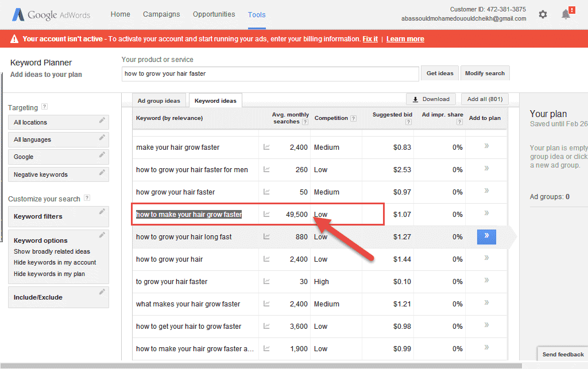Add what makes your hair grow faster to plan

pyautogui.click(x=486, y=302)
